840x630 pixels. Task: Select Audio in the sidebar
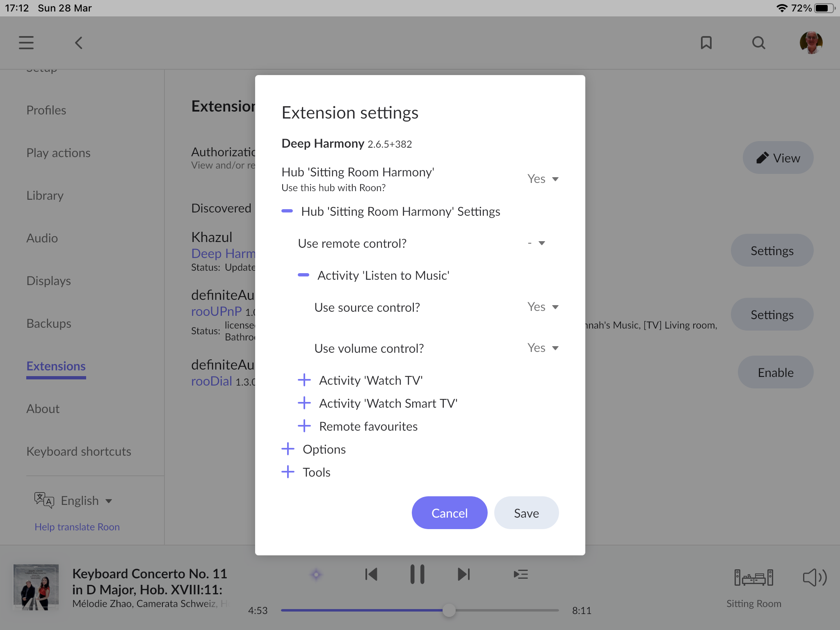pos(42,238)
